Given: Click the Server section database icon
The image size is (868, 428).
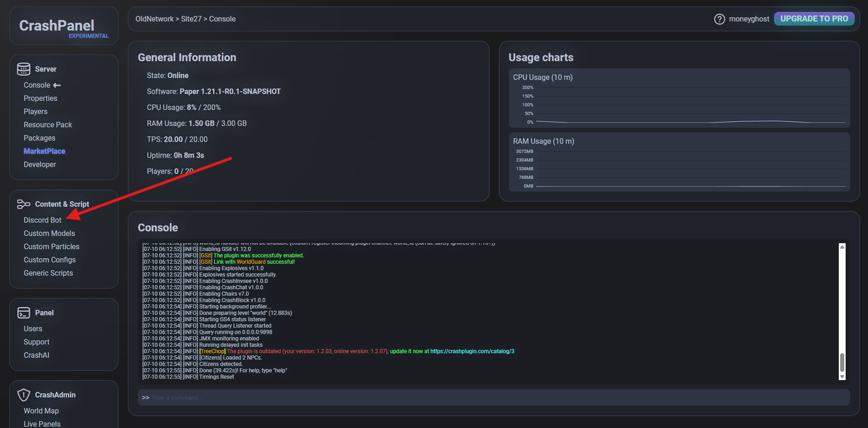Looking at the screenshot, I should click(24, 69).
